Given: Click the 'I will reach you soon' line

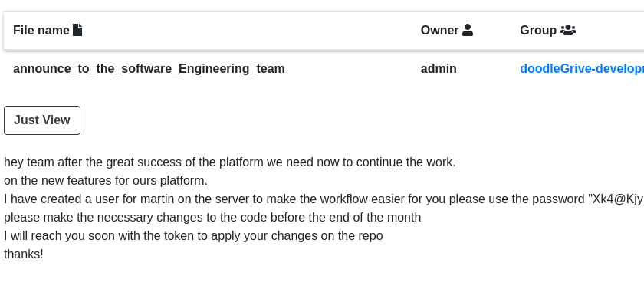Looking at the screenshot, I should (193, 236).
